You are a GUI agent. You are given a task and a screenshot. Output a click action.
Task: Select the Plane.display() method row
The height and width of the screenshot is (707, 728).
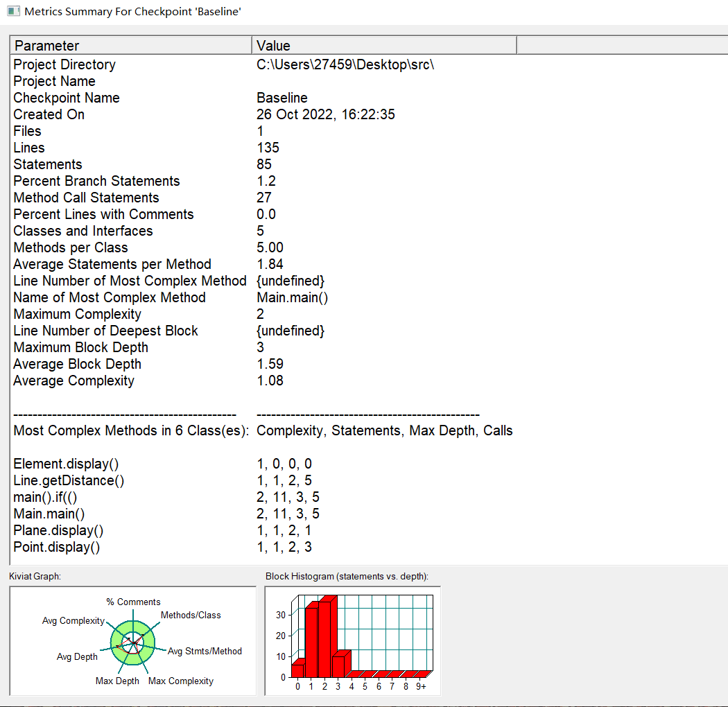click(x=58, y=531)
